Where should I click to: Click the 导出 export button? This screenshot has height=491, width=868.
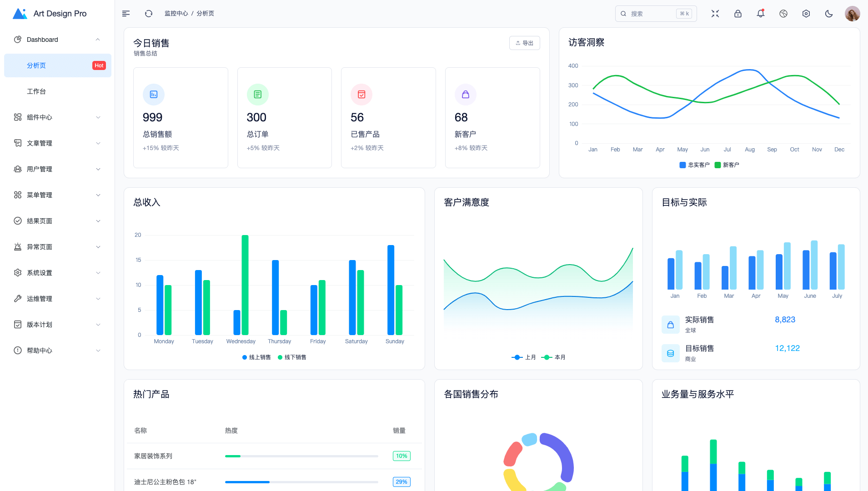(524, 43)
